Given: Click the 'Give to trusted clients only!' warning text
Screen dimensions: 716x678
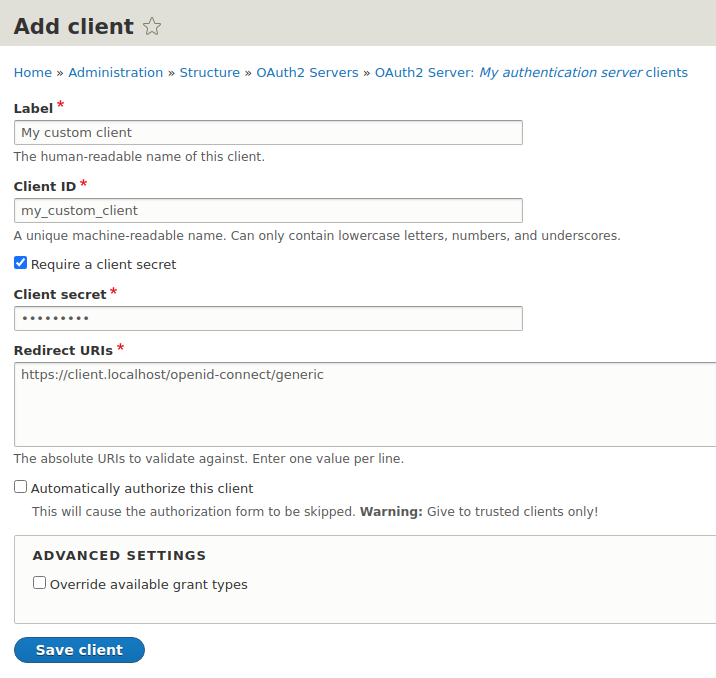Looking at the screenshot, I should click(512, 511).
